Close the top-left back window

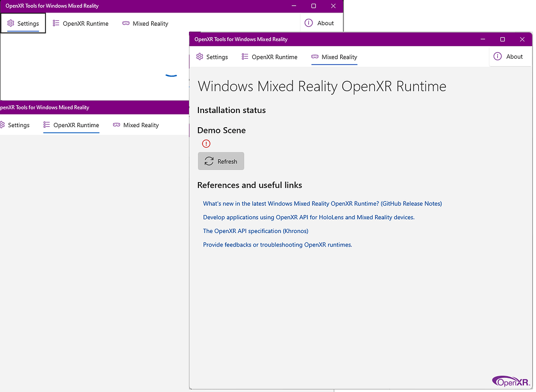[x=333, y=6]
